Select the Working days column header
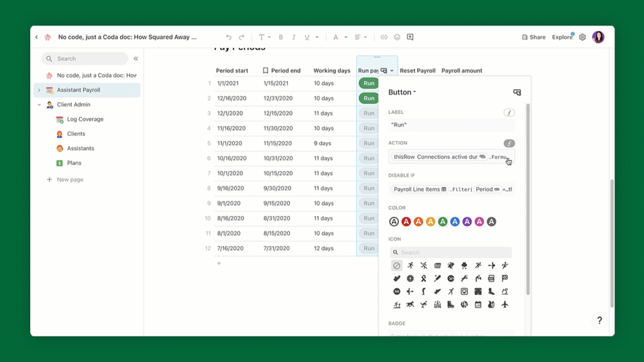 click(332, 70)
